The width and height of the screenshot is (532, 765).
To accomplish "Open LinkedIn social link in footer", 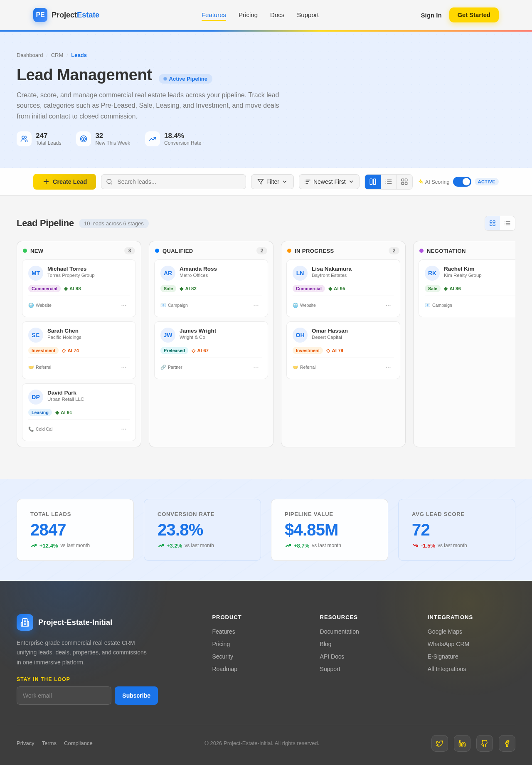I will coord(462,743).
